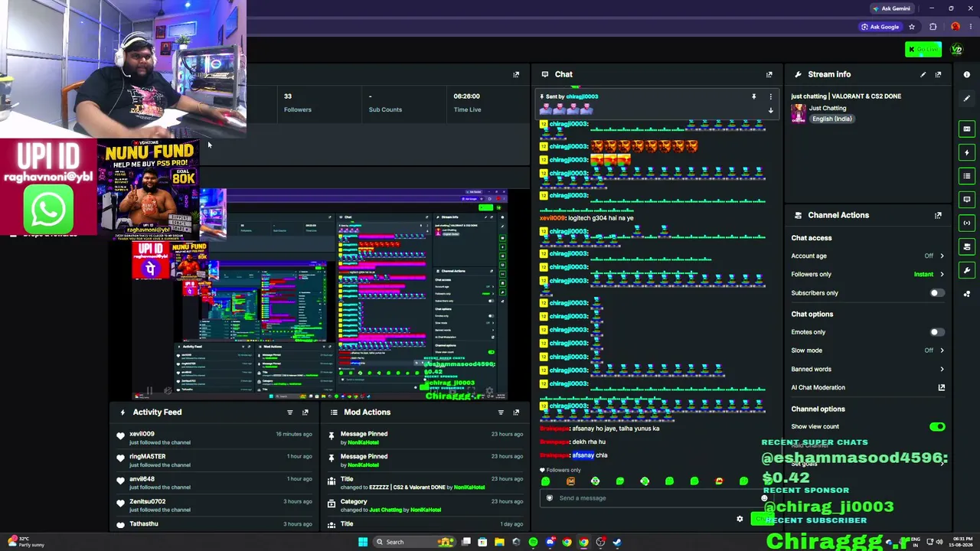Open chat settings gear icon
The image size is (980, 551).
740,520
